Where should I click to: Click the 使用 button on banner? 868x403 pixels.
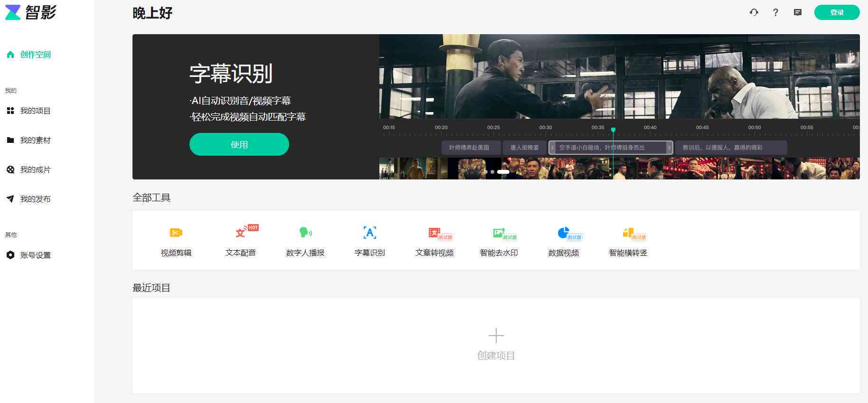click(239, 144)
